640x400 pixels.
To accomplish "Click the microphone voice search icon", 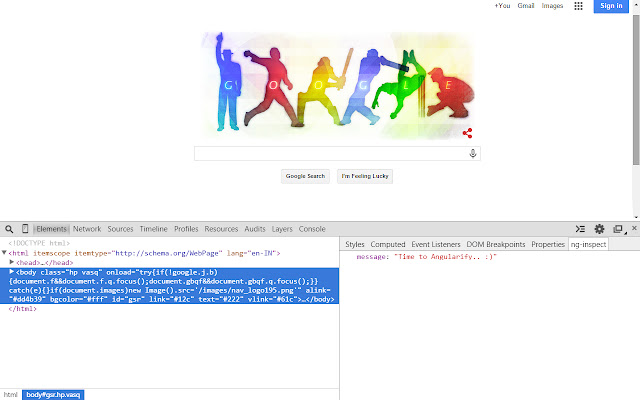I will point(473,153).
